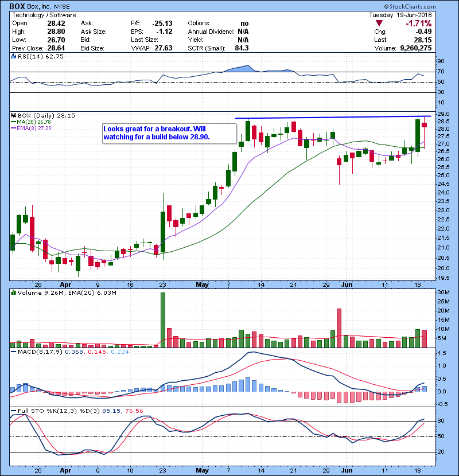This screenshot has width=459, height=476.
Task: Click the volume bars icon beside Volume label
Action: [13, 292]
